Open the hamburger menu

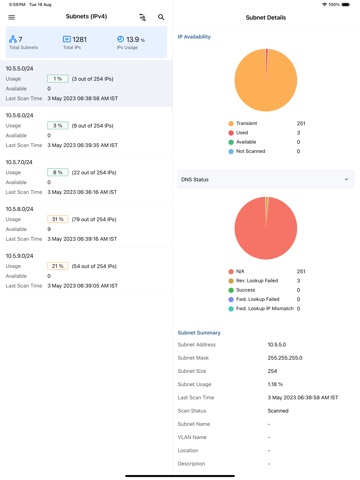point(12,17)
